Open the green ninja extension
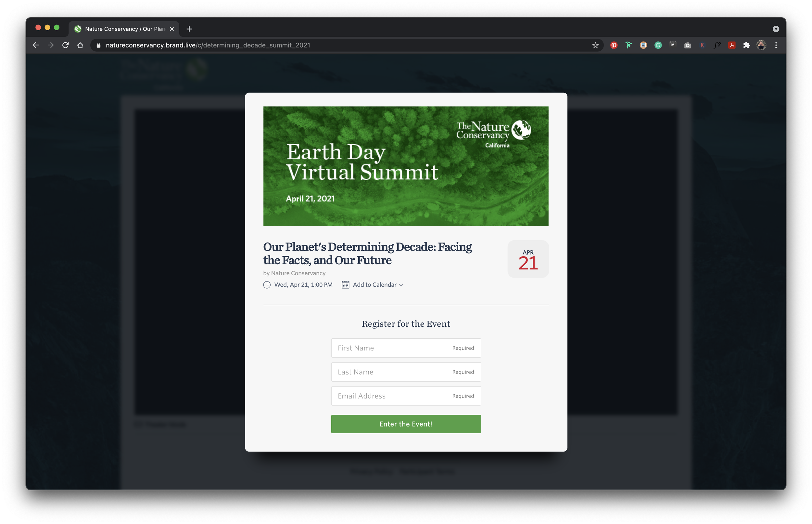 point(628,45)
